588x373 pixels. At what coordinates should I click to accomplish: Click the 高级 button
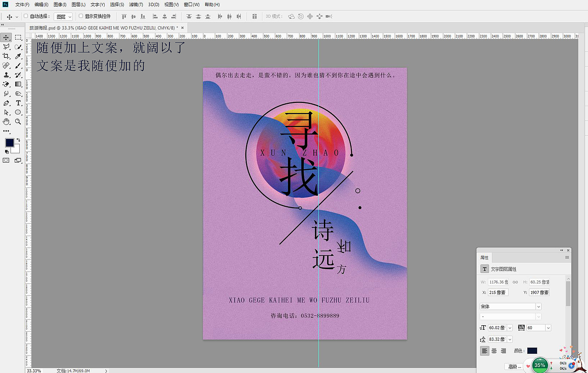pos(514,366)
